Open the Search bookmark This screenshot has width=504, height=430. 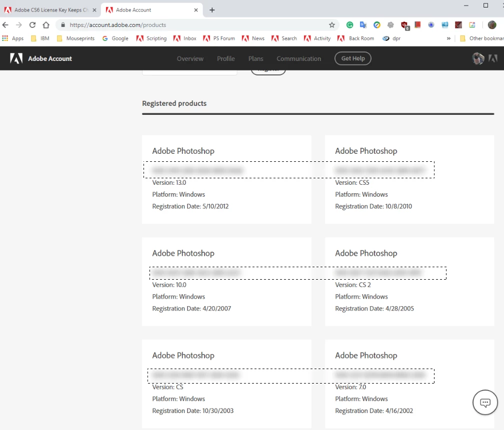pos(284,38)
